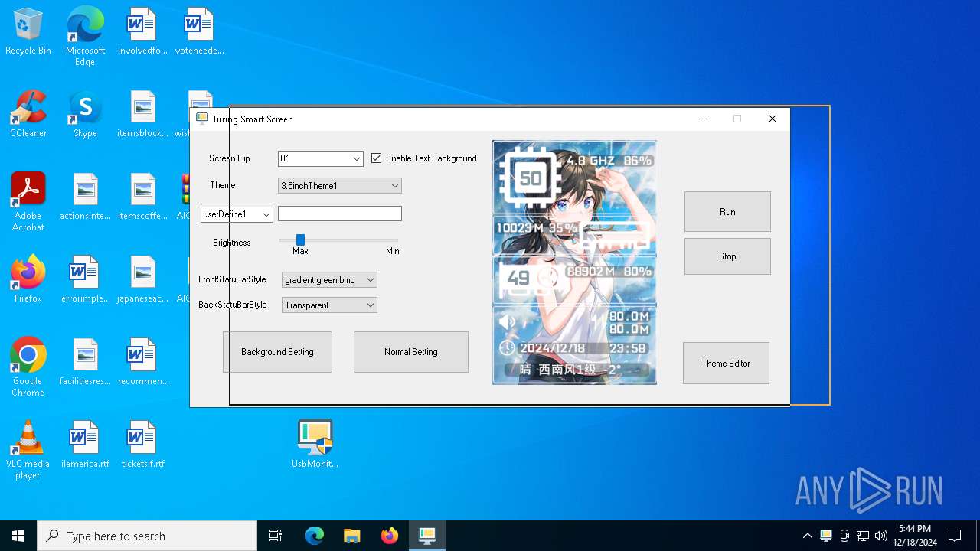The width and height of the screenshot is (980, 551).
Task: Open network status tray icon
Action: coord(863,536)
